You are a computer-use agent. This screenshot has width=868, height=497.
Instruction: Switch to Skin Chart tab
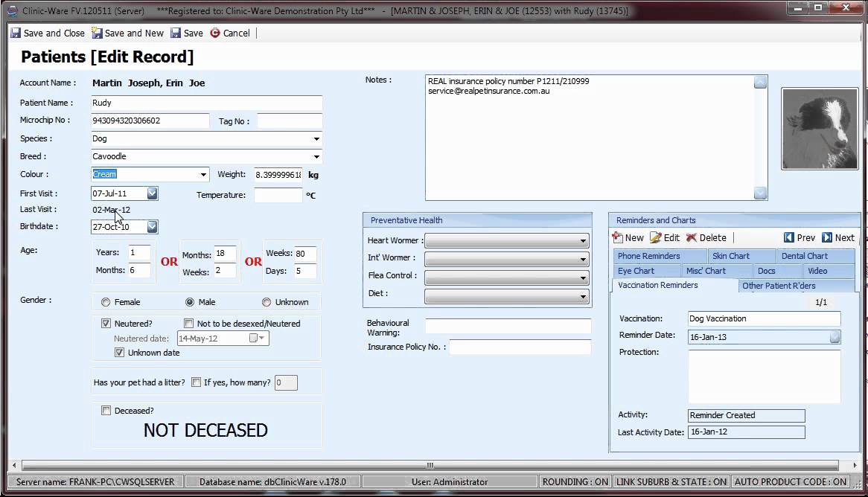(741, 256)
